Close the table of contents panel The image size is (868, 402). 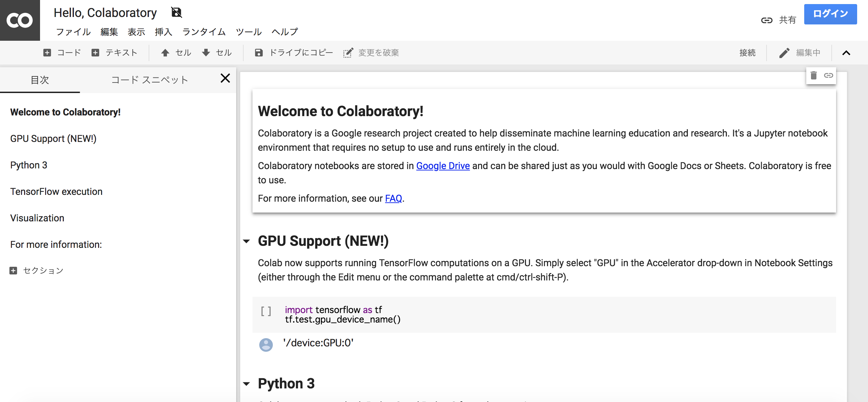(x=225, y=78)
